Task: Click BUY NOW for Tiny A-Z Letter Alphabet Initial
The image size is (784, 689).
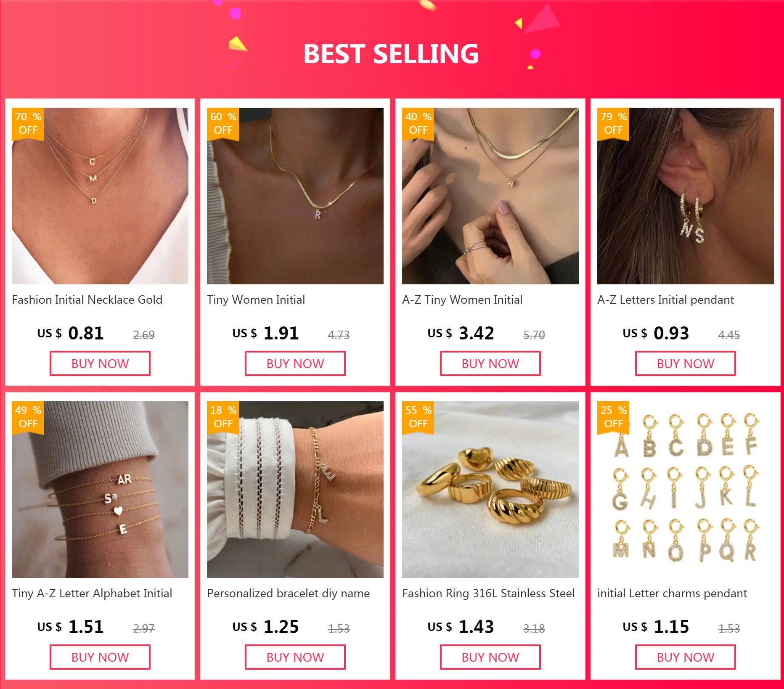Action: pos(100,657)
